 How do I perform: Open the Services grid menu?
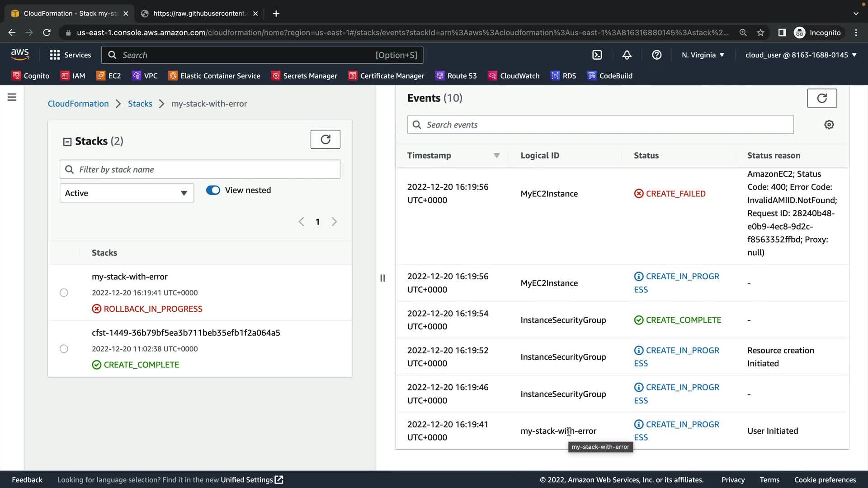coord(70,55)
